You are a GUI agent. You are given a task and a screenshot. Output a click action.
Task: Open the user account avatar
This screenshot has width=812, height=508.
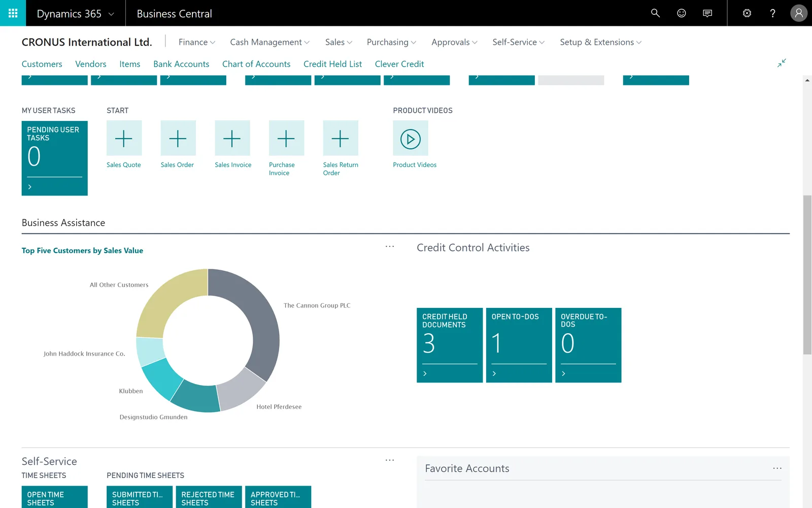(x=799, y=13)
